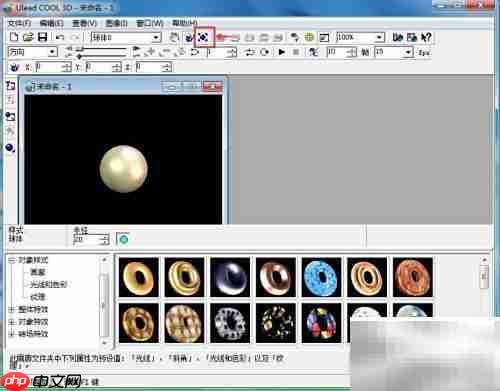500x391 pixels.
Task: Click the sphere object icon in left sidebar
Action: tap(10, 148)
